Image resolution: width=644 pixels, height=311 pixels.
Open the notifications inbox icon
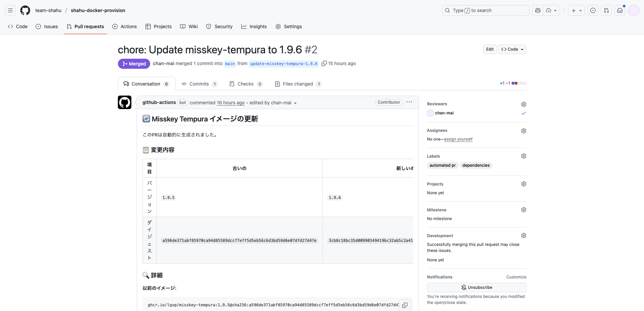pyautogui.click(x=620, y=10)
